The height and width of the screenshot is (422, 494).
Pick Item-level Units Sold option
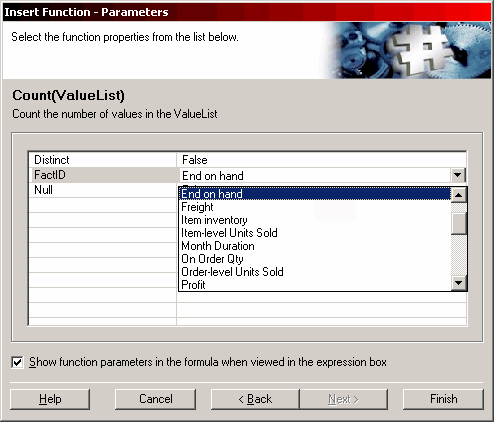point(315,233)
